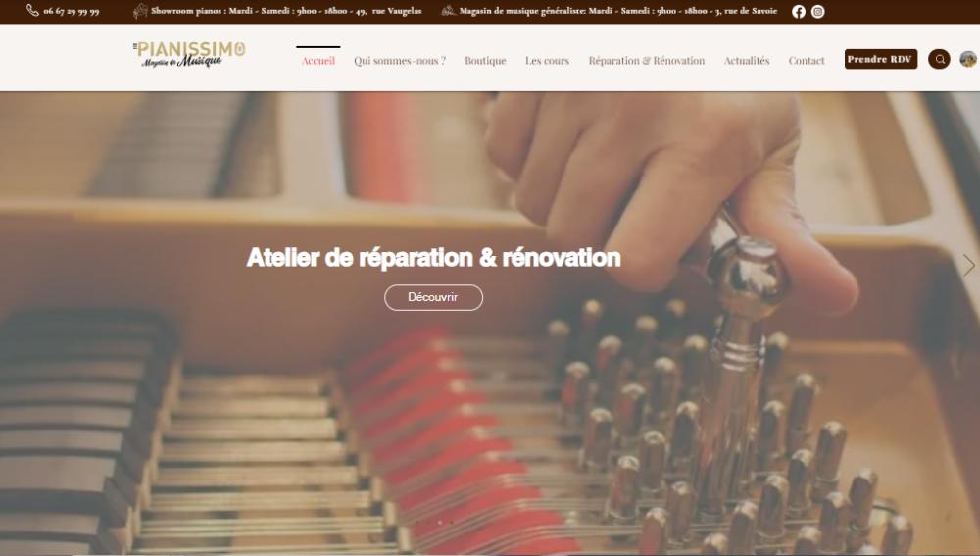980x556 pixels.
Task: Select the active white slide indicator dot
Action: pos(440,523)
